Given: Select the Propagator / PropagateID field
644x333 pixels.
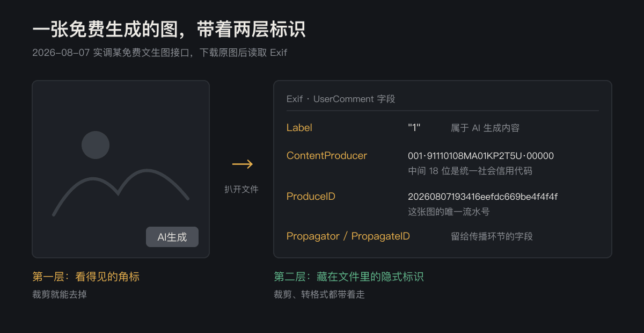Looking at the screenshot, I should [348, 236].
